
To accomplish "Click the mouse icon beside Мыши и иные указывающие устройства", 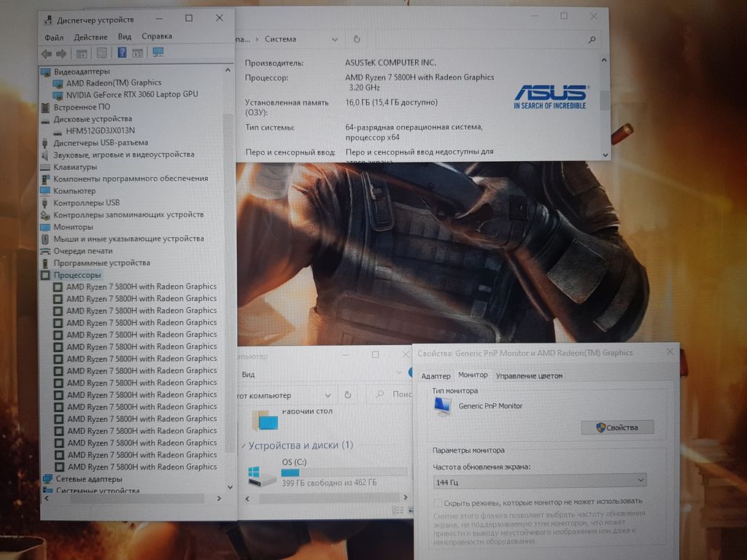I will pos(45,239).
